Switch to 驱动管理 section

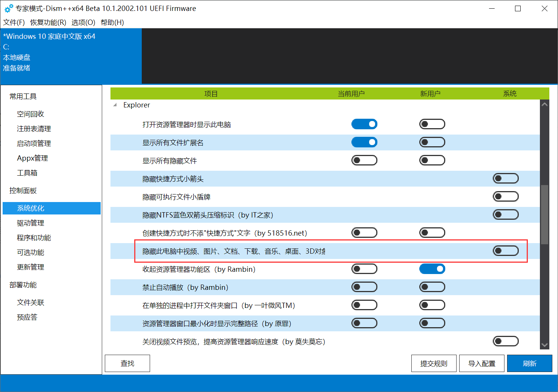click(x=30, y=223)
